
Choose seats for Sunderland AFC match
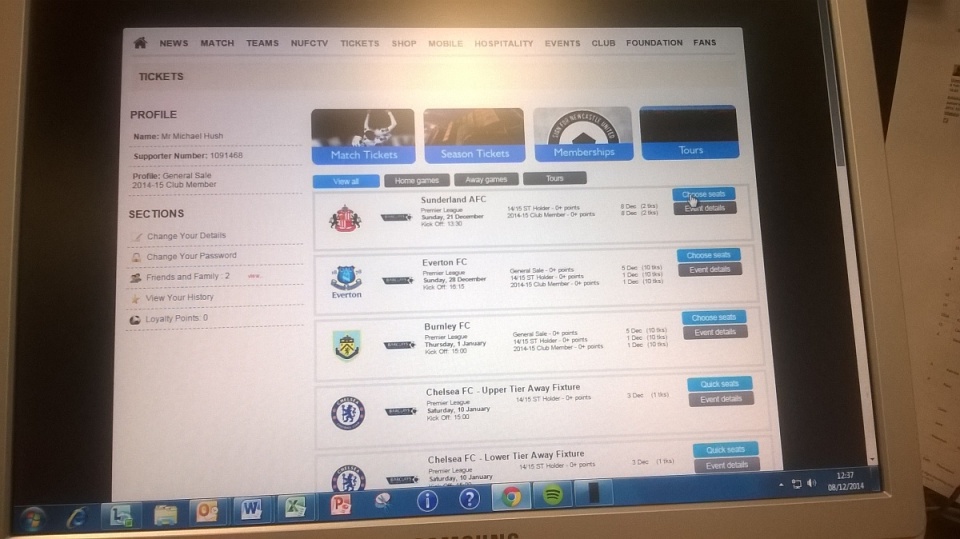click(x=703, y=194)
